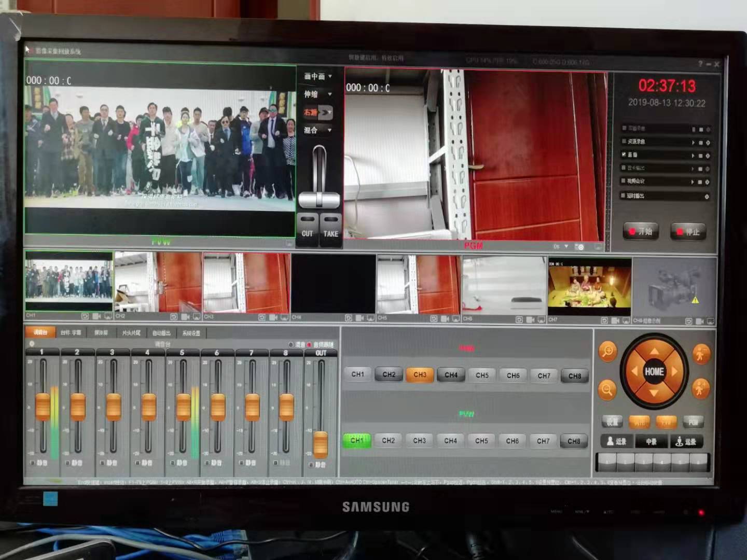
Task: Toggle the 静音 mute checkbox for channel 3
Action: (102, 463)
